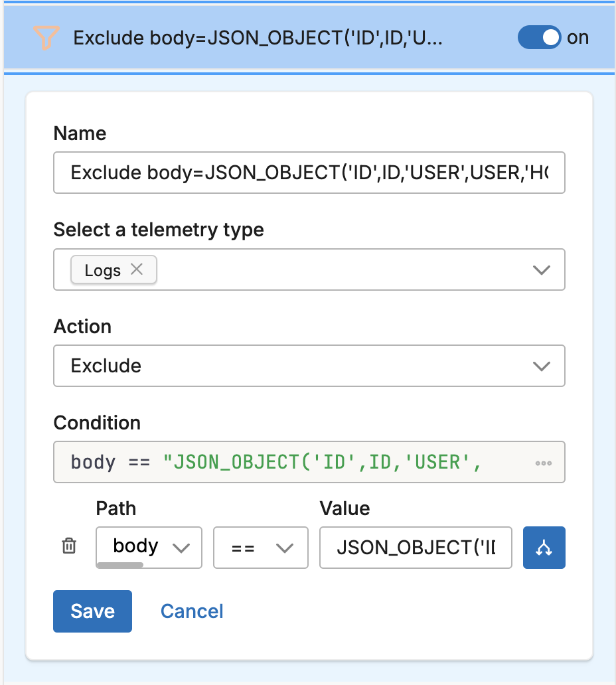Delete the condition row with the trash icon
The image size is (616, 685).
69,546
